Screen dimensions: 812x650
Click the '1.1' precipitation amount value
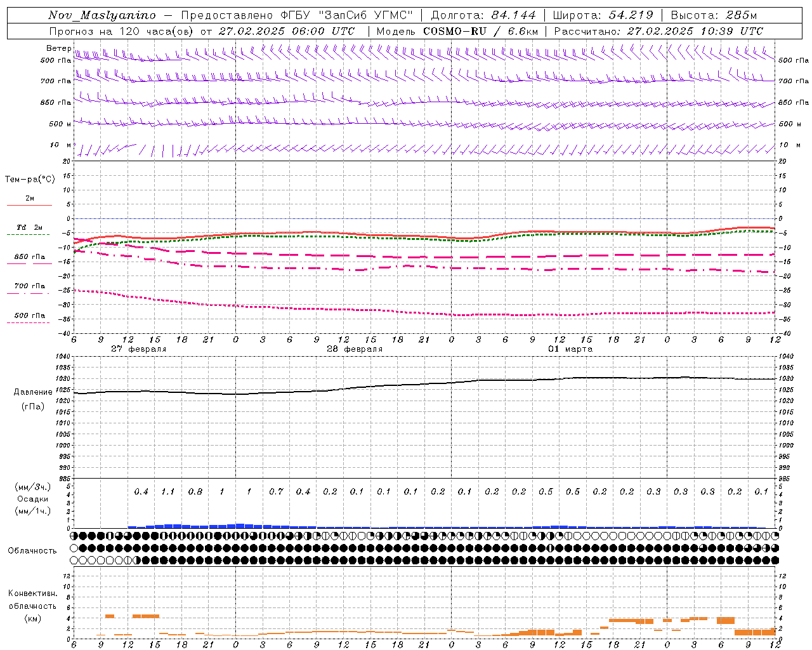coord(168,491)
